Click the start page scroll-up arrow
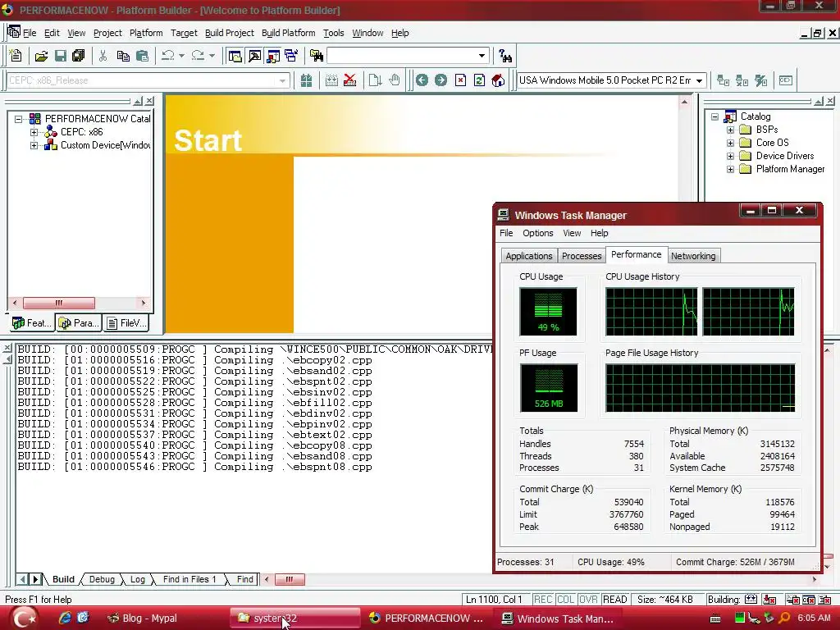This screenshot has width=840, height=630. tap(685, 102)
